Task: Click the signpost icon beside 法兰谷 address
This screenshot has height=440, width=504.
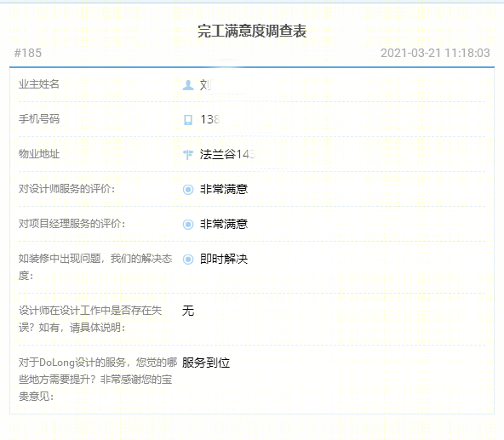Action: coord(188,155)
